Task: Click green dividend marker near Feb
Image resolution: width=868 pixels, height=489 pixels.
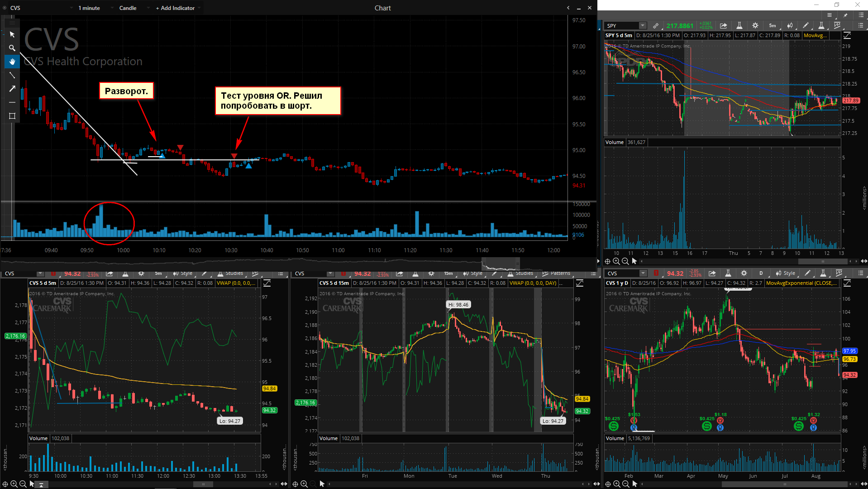Action: (613, 426)
